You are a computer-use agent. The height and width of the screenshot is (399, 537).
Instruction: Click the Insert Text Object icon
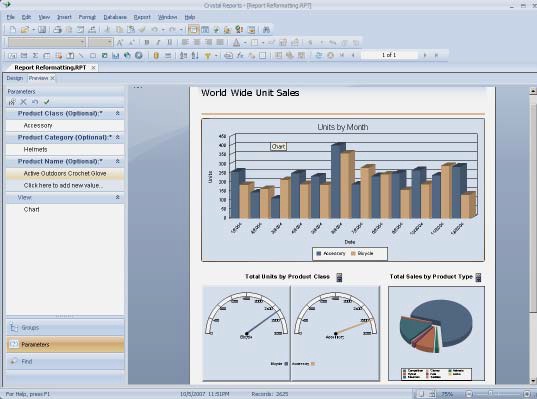coord(12,55)
